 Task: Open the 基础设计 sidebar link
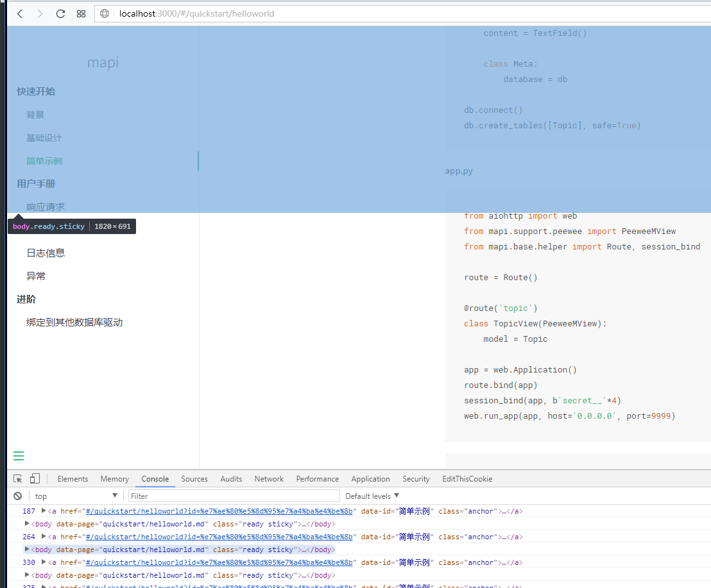point(44,138)
